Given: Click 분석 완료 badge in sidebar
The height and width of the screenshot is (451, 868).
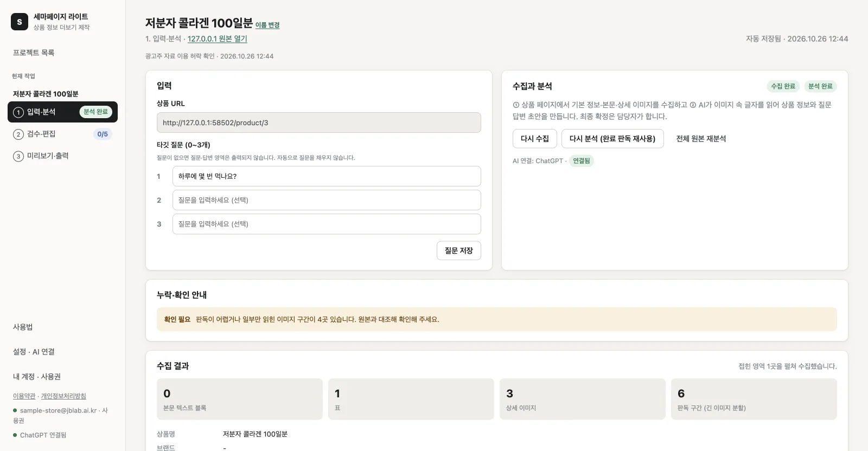Looking at the screenshot, I should tap(95, 112).
